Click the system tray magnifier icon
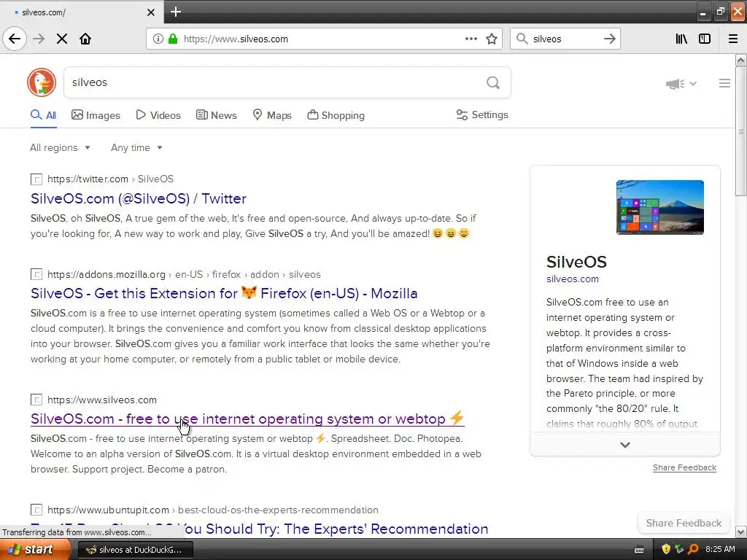 (693, 549)
